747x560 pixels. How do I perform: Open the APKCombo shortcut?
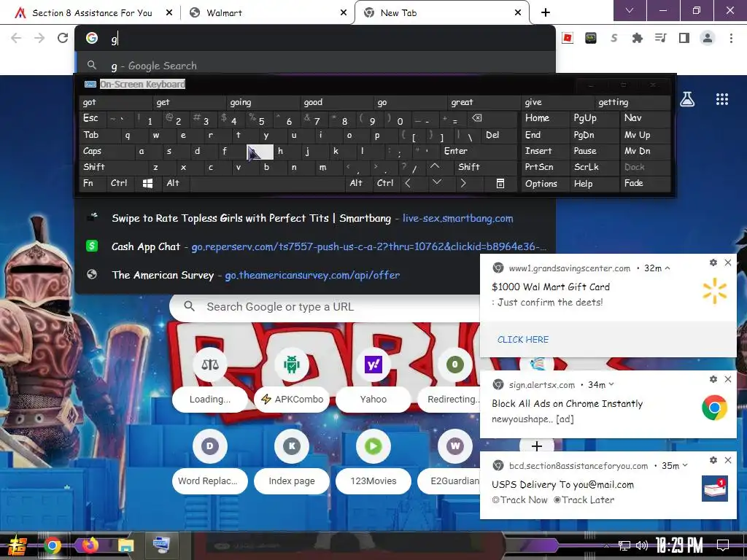292,379
